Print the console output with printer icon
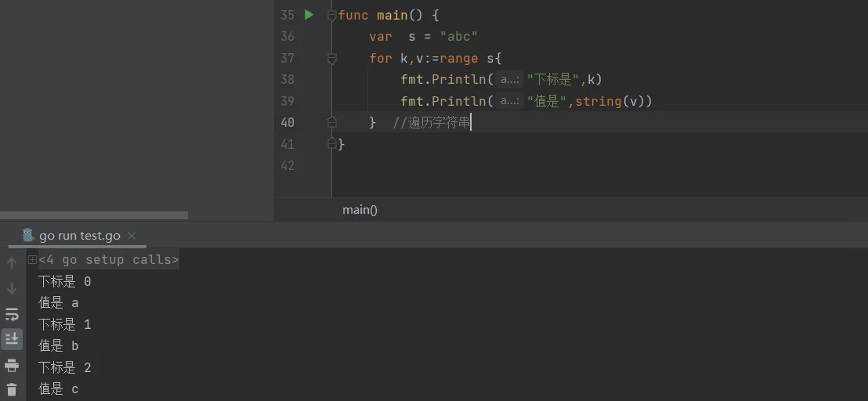The width and height of the screenshot is (868, 401). point(12,365)
